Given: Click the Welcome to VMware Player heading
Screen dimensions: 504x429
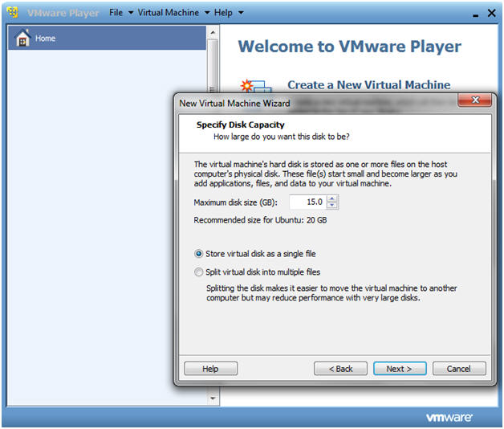Looking at the screenshot, I should coord(350,47).
